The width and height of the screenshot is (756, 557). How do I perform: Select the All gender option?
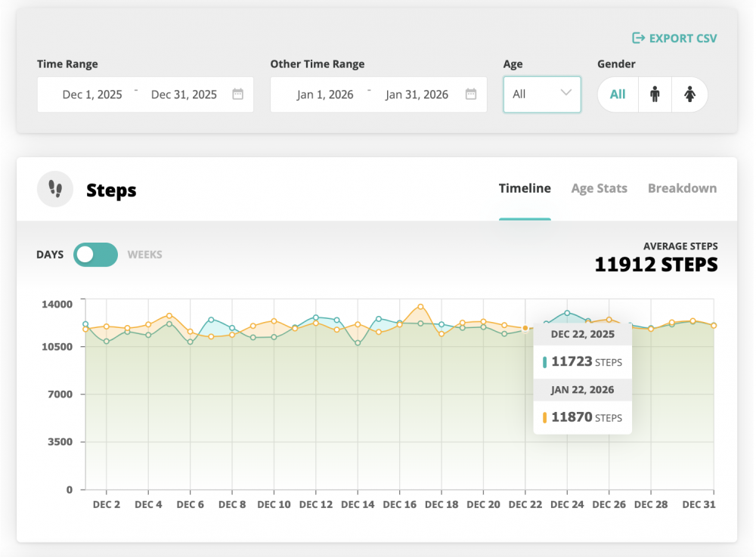click(618, 94)
